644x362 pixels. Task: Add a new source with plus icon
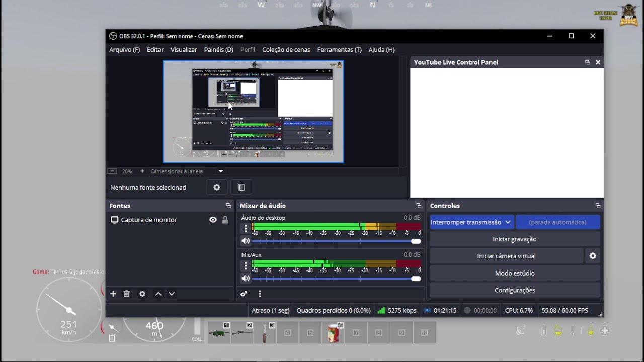(113, 294)
